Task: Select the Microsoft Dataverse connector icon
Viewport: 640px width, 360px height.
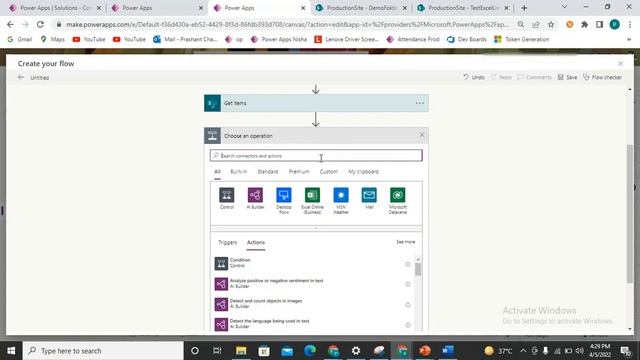Action: [398, 195]
